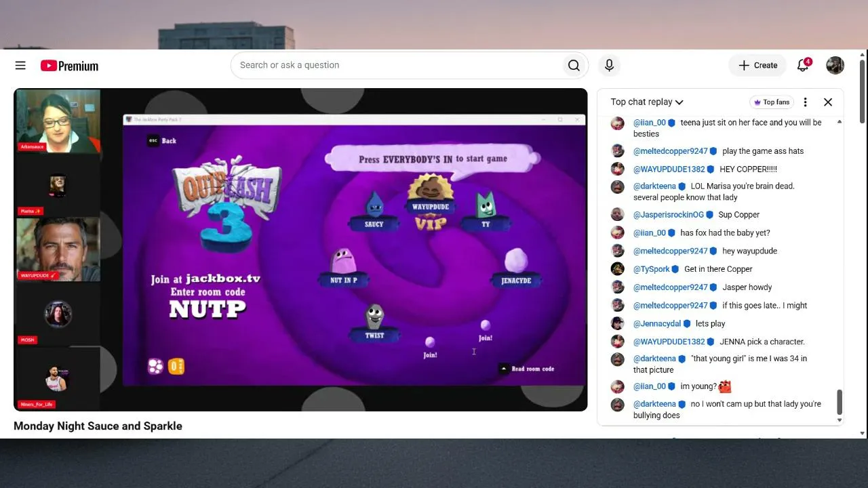Click Read room code in the game video
This screenshot has width=868, height=488.
(528, 369)
